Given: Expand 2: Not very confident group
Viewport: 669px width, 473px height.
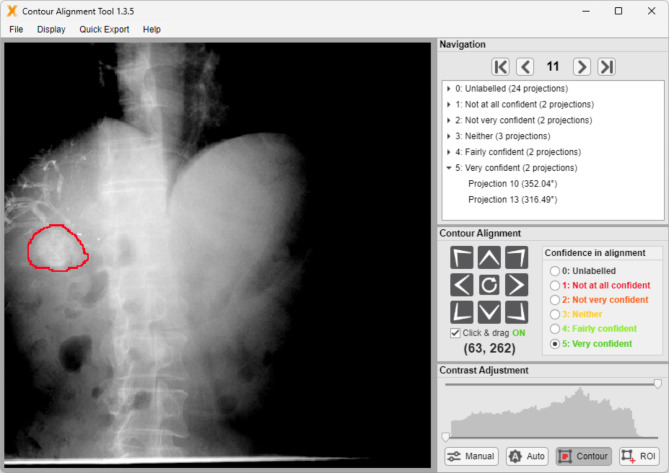Looking at the screenshot, I should tap(448, 120).
